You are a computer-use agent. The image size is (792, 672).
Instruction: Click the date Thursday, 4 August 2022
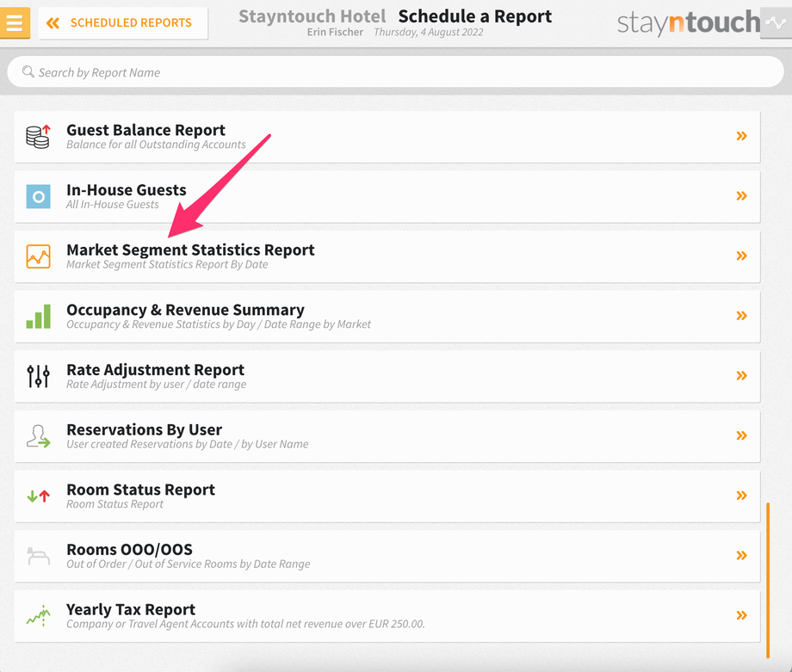tap(429, 33)
